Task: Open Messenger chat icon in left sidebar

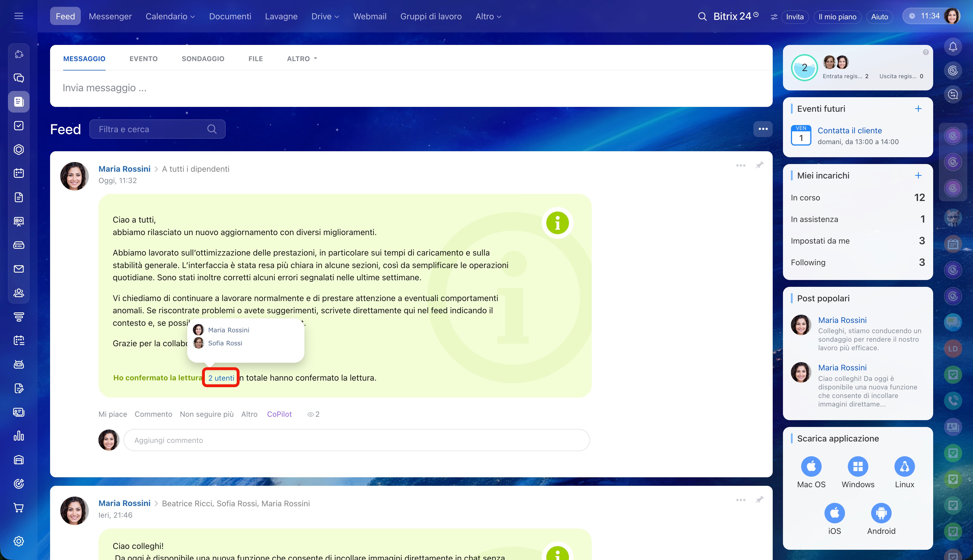Action: (18, 78)
